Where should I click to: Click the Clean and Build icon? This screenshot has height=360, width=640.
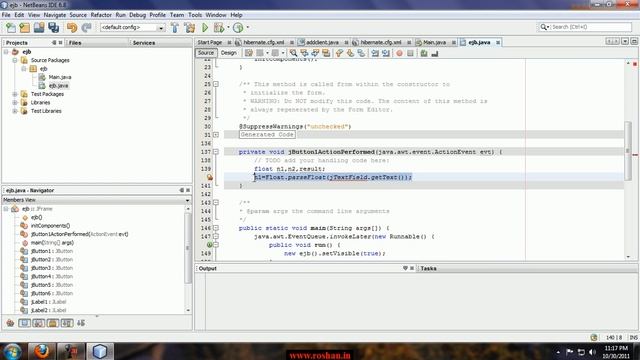tap(190, 27)
